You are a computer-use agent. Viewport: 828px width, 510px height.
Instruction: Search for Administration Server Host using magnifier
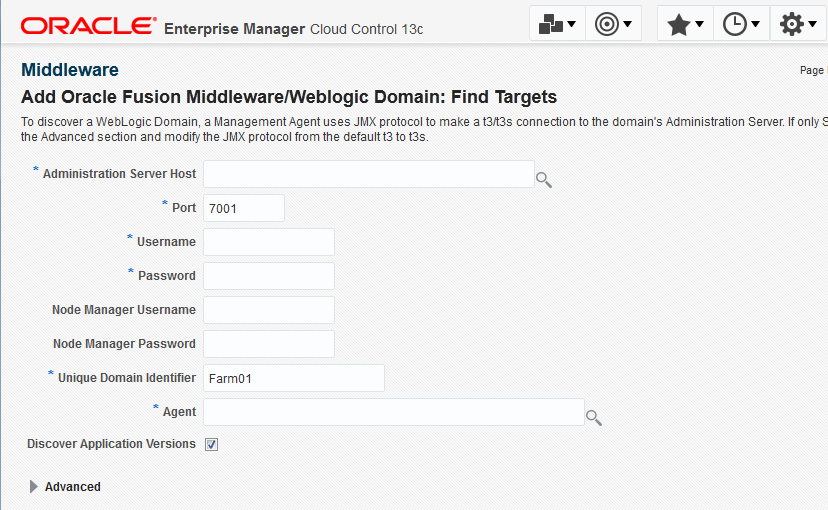point(543,180)
